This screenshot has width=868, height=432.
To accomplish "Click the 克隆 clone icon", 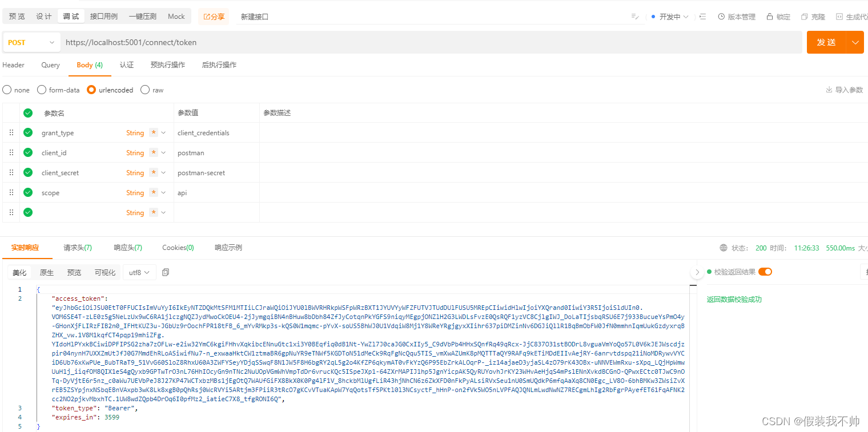I will click(x=805, y=17).
